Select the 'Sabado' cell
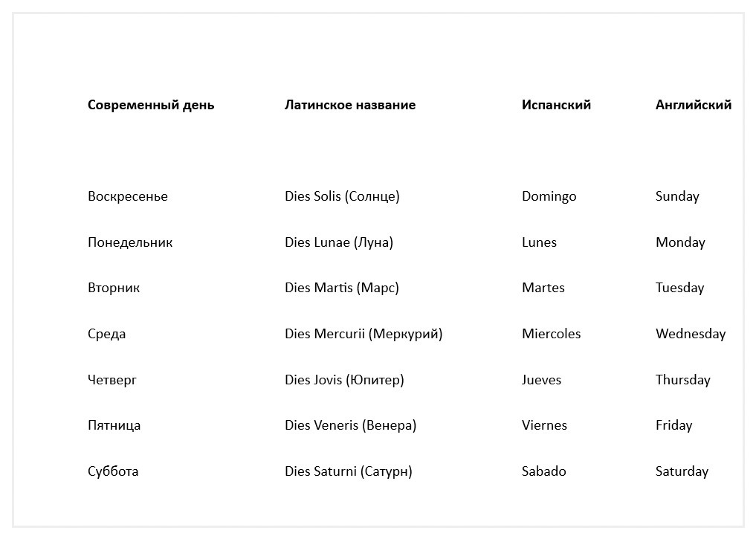 pos(543,471)
